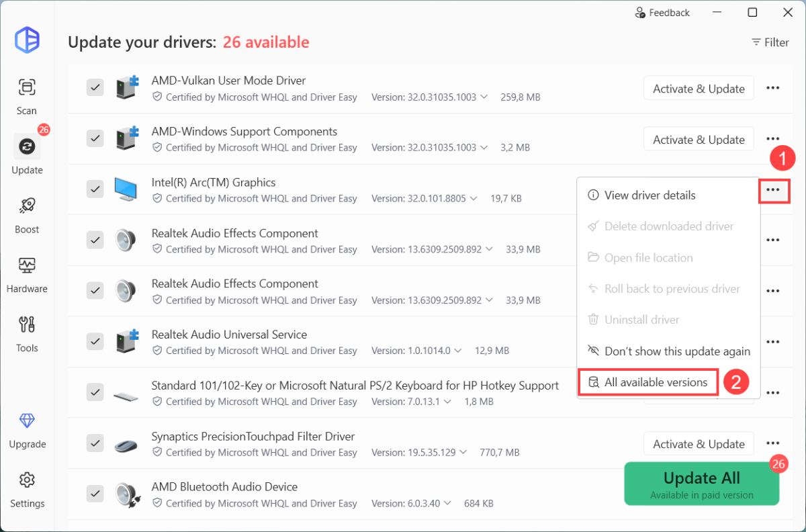The width and height of the screenshot is (806, 532).
Task: Open more options for Synaptics PrecisionTouchpad Filter Driver
Action: [773, 443]
